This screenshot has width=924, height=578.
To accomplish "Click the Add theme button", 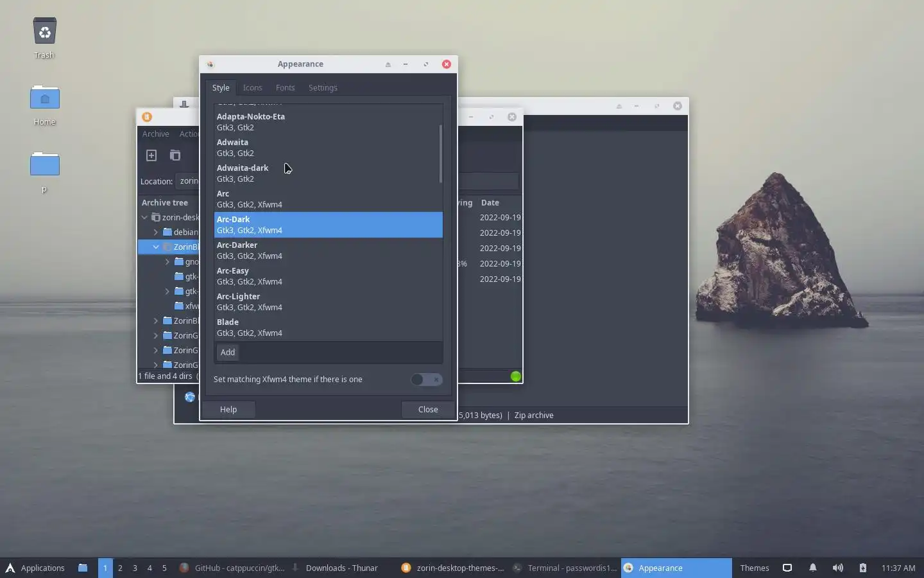I will (x=228, y=353).
